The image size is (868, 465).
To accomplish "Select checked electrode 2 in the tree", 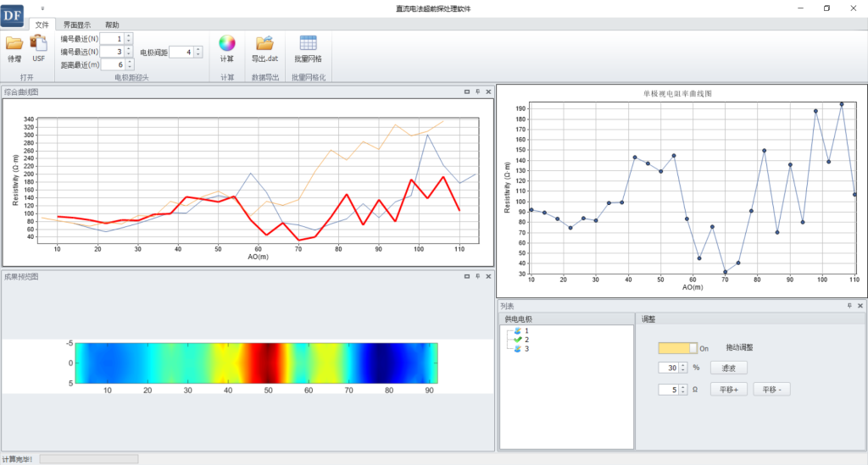I will pyautogui.click(x=521, y=340).
